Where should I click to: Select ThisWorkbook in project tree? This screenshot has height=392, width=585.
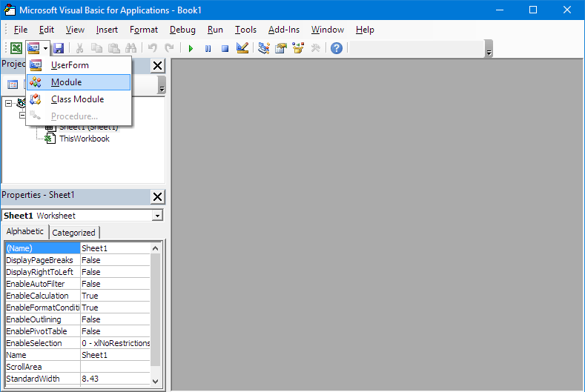(x=85, y=139)
